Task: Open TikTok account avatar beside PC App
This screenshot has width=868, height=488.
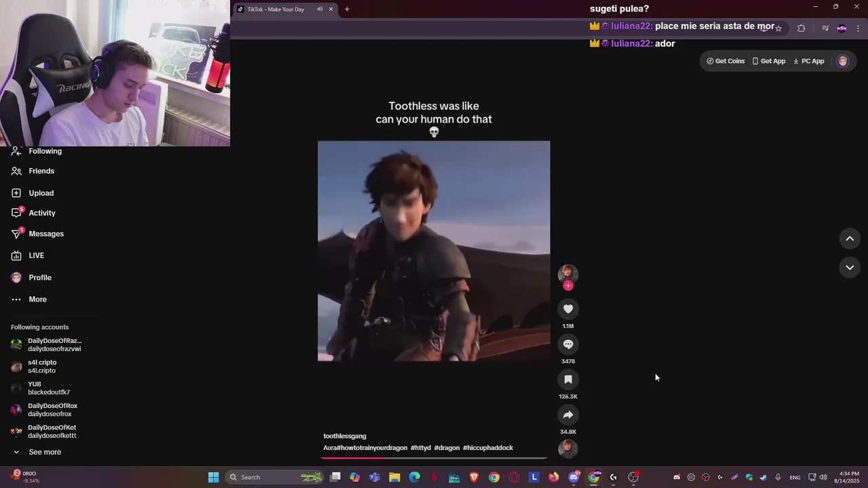Action: pyautogui.click(x=842, y=61)
